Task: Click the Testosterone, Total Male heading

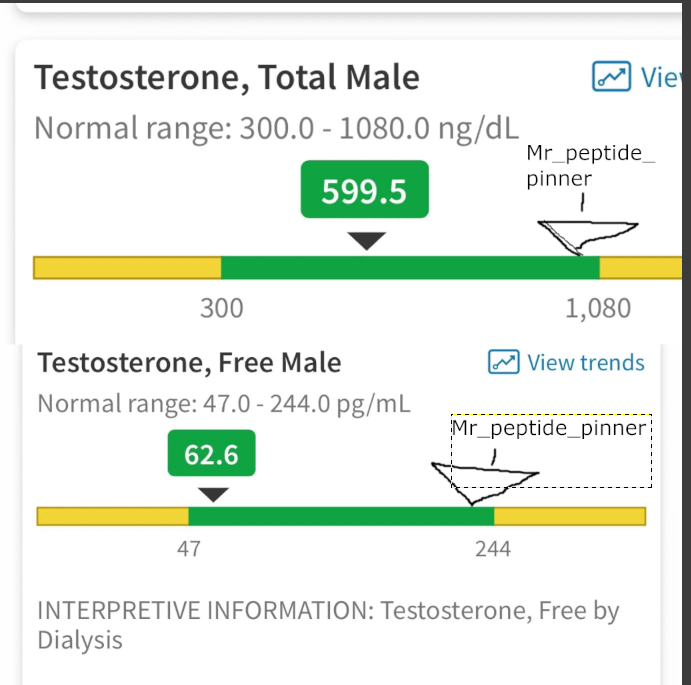Action: [x=227, y=77]
